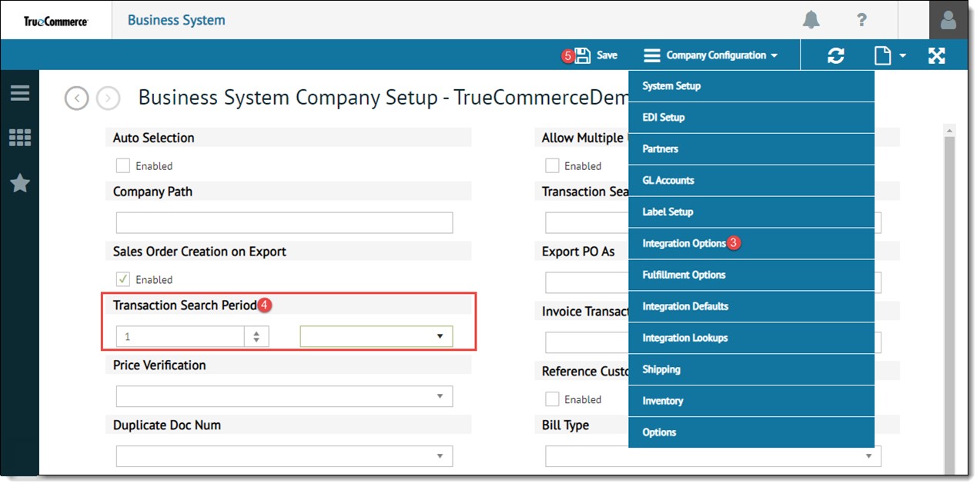Click the TrueCommerce logo
The image size is (980, 487).
(55, 21)
